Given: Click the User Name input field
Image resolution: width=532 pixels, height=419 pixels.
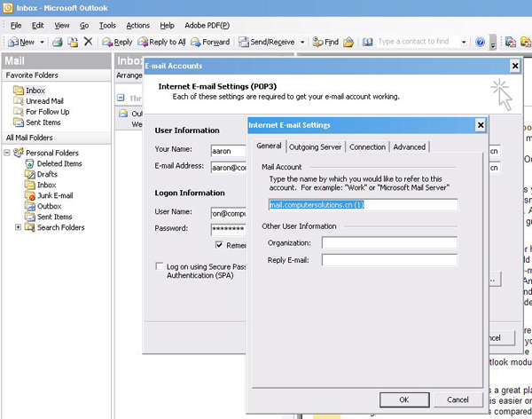Looking at the screenshot, I should [x=229, y=213].
